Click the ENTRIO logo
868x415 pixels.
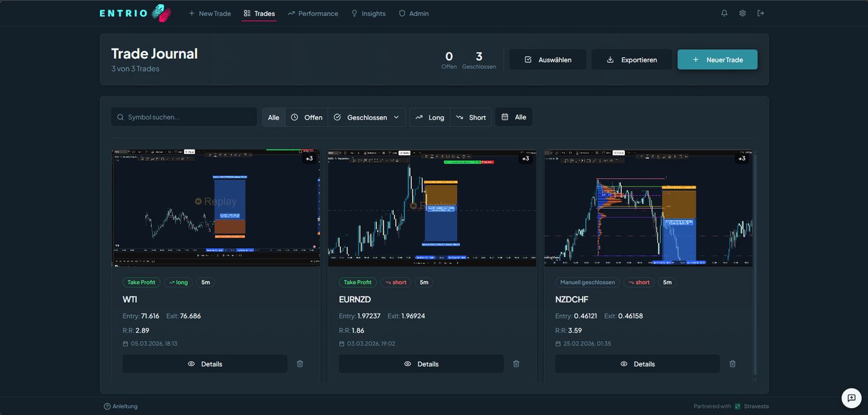135,13
